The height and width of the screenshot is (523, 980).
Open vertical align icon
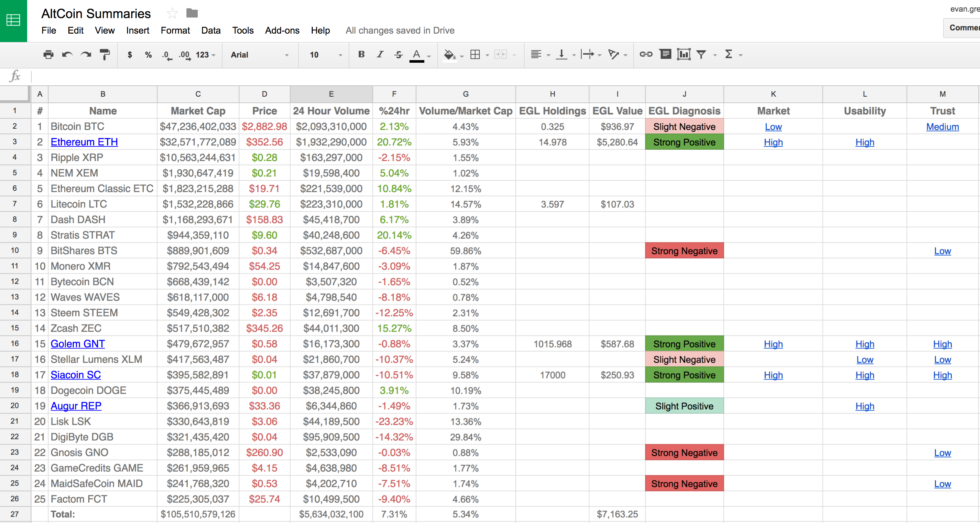[561, 55]
